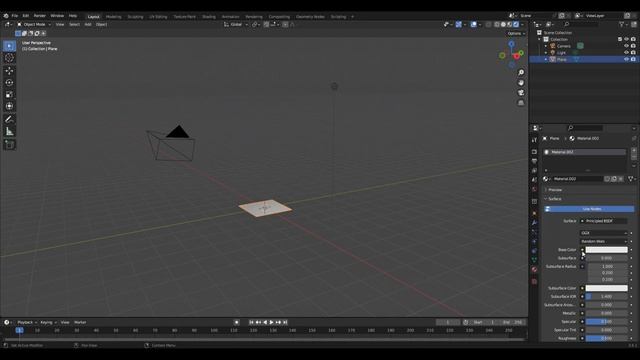
Task: Hide the Plane object in outliner
Action: pos(626,59)
